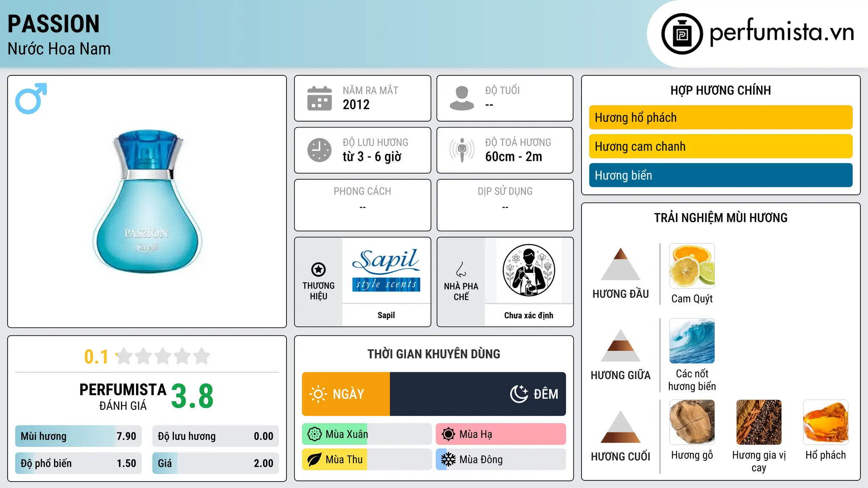Click the Các nốt hương biển label

point(692,380)
